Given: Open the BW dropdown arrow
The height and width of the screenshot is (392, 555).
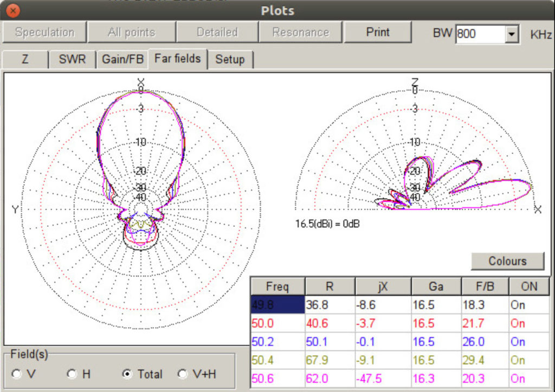Looking at the screenshot, I should point(511,34).
